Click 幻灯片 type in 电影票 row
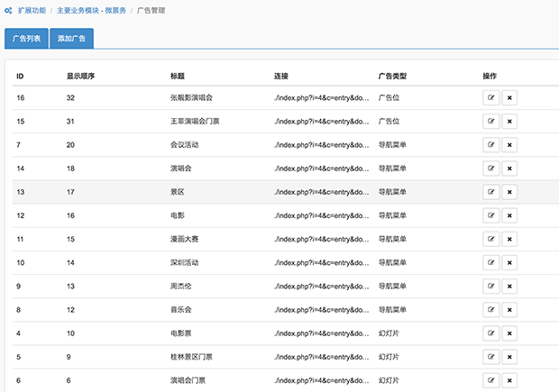Viewport: 559px width, 392px height. 389,333
